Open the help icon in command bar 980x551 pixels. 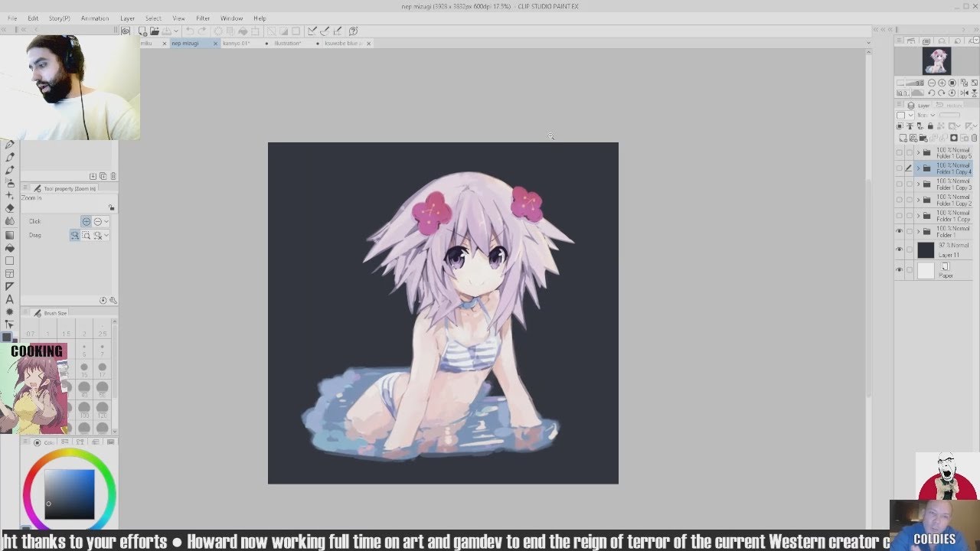353,31
